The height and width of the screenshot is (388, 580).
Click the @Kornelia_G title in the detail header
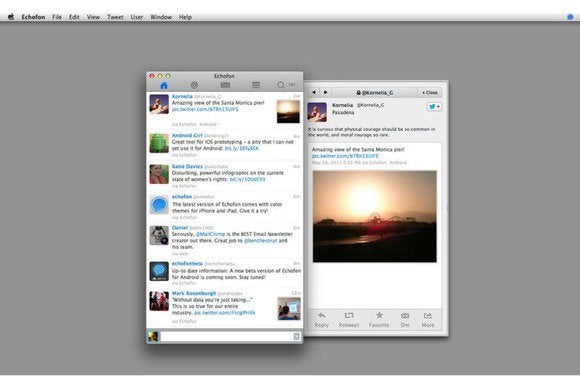point(375,92)
